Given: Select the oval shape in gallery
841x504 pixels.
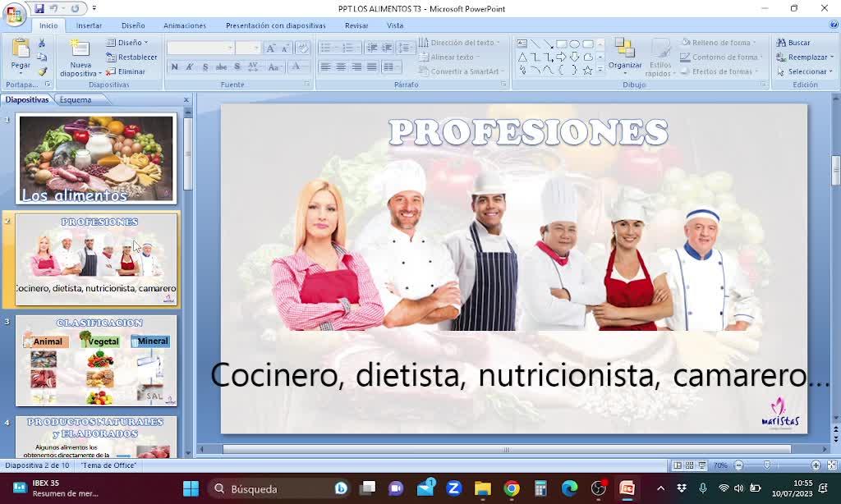Looking at the screenshot, I should (x=574, y=44).
